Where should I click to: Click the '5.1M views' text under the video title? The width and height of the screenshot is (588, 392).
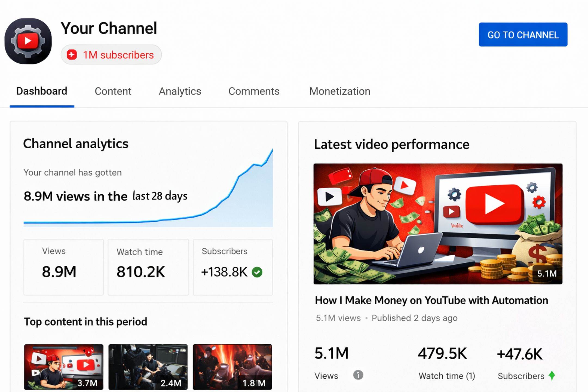[x=338, y=318]
